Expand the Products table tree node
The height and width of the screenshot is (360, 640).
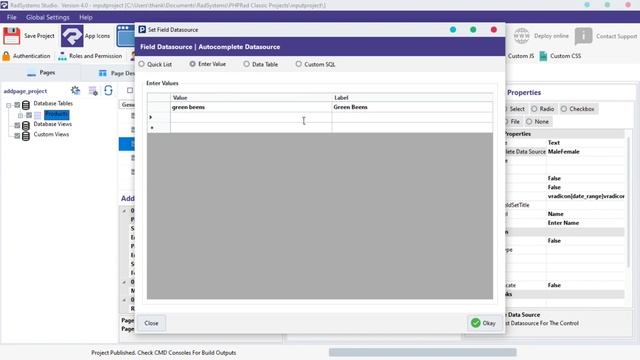20,116
